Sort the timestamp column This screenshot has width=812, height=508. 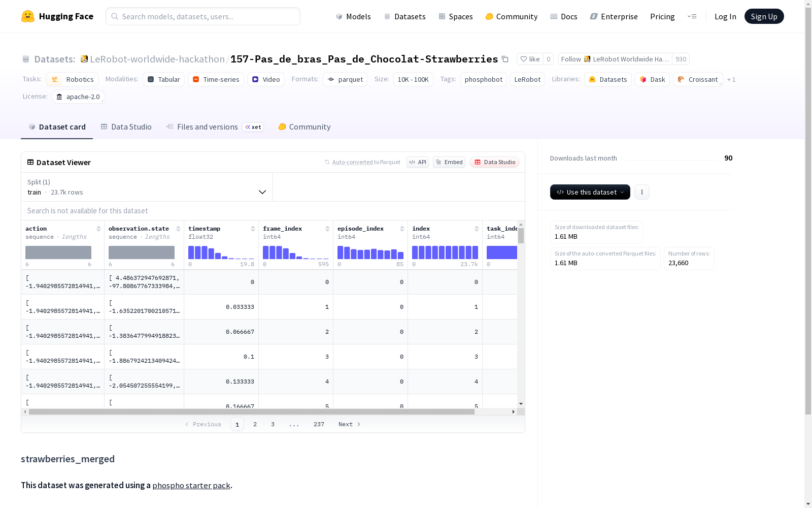(x=253, y=229)
